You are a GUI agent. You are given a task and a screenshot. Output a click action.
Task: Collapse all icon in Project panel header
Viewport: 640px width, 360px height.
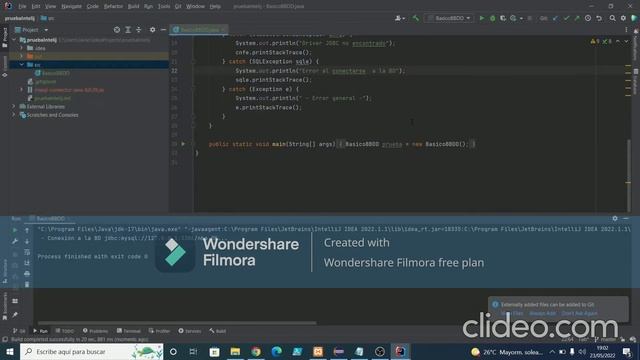[x=139, y=30]
